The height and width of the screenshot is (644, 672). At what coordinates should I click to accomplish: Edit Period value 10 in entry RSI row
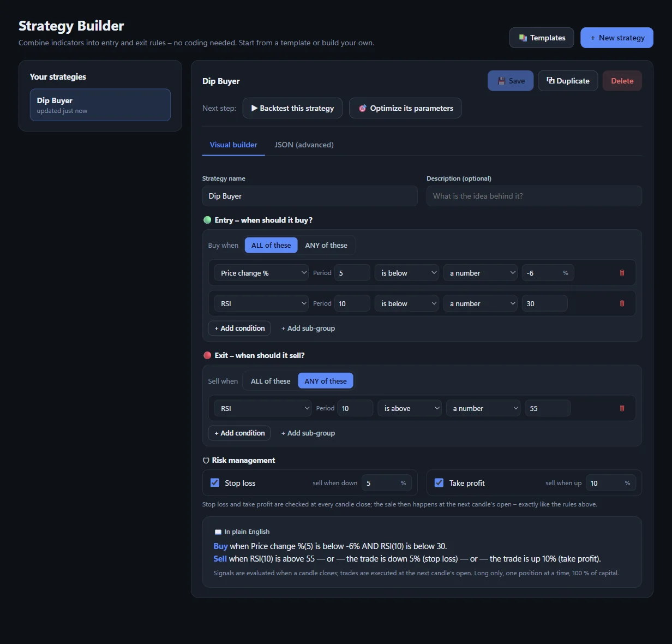click(x=352, y=303)
